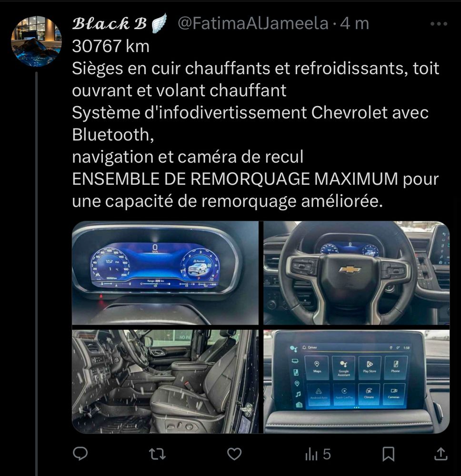Open the digital instrument cluster photo
This screenshot has height=476, width=461.
pos(165,273)
